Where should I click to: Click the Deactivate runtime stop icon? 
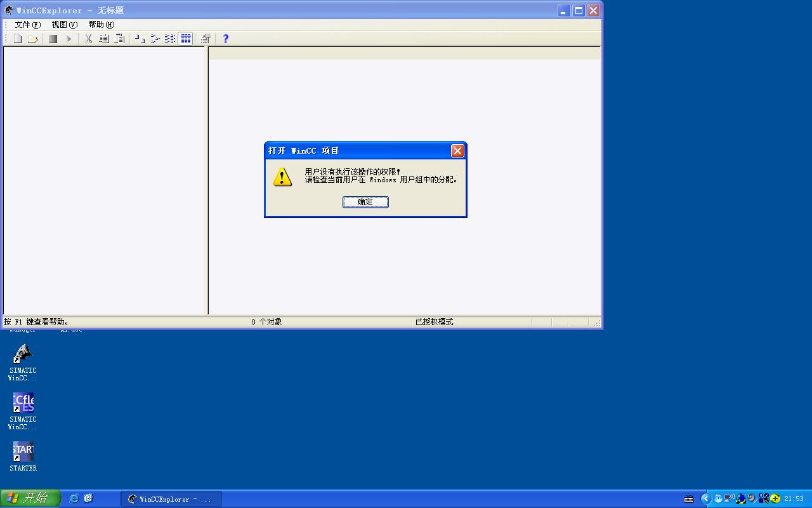click(53, 39)
